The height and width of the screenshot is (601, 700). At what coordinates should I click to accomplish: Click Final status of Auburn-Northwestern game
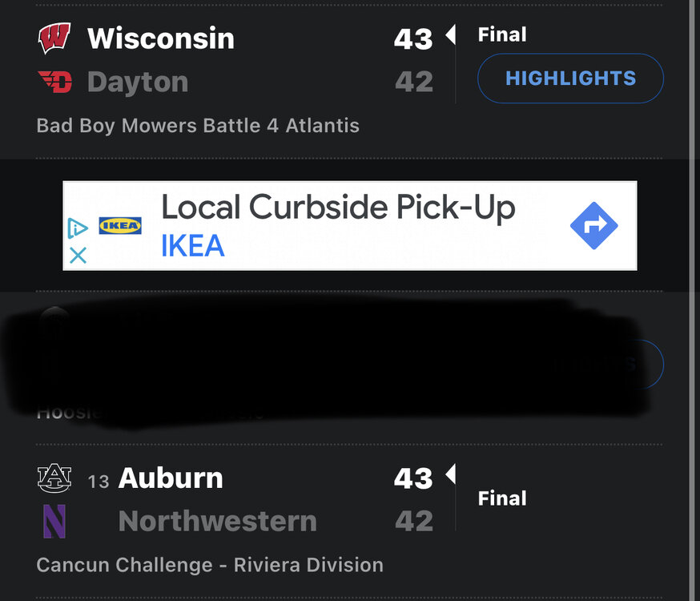coord(502,498)
